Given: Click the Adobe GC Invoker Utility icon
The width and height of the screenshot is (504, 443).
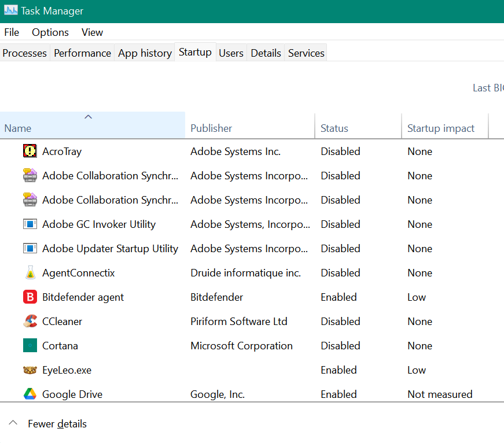Looking at the screenshot, I should point(30,224).
